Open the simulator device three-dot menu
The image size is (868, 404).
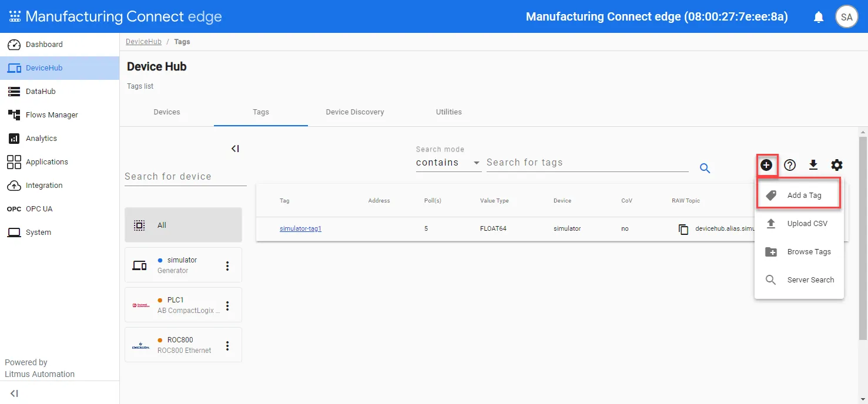pyautogui.click(x=228, y=266)
